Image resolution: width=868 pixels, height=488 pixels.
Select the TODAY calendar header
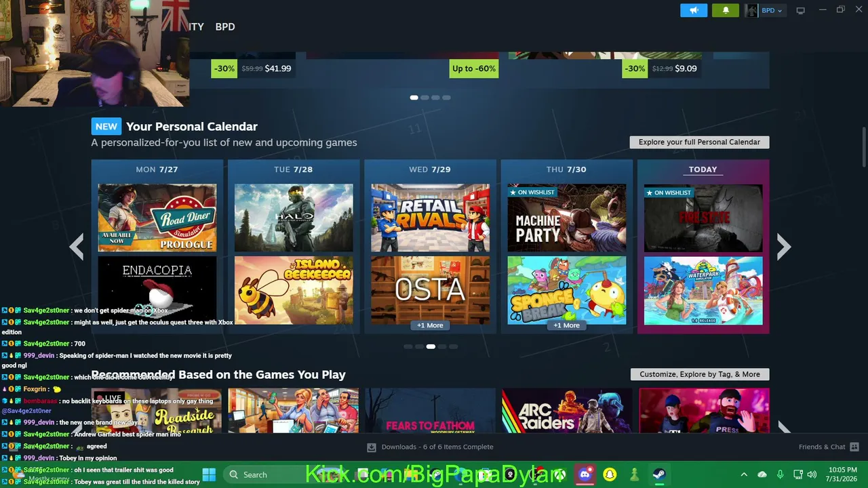click(x=703, y=169)
